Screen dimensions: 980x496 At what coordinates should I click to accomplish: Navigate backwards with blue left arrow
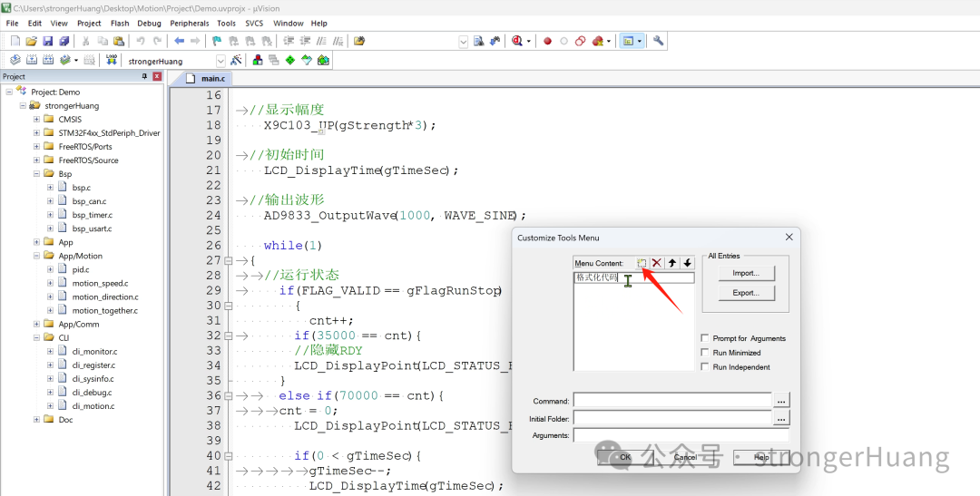pyautogui.click(x=180, y=41)
